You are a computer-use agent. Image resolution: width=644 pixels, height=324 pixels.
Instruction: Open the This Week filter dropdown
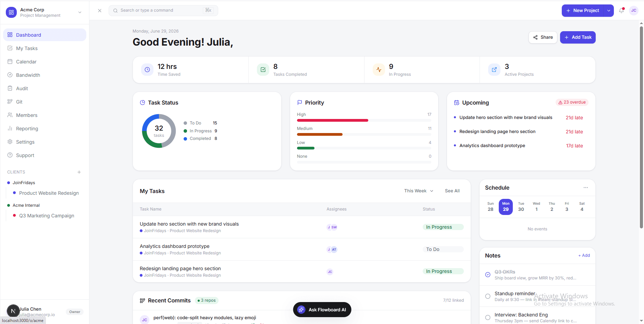(x=419, y=191)
